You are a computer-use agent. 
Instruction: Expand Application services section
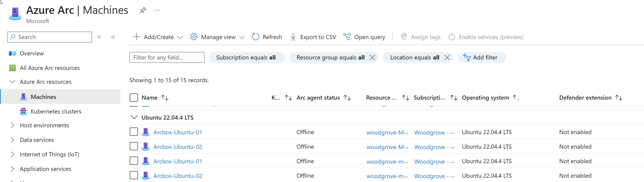pyautogui.click(x=12, y=169)
